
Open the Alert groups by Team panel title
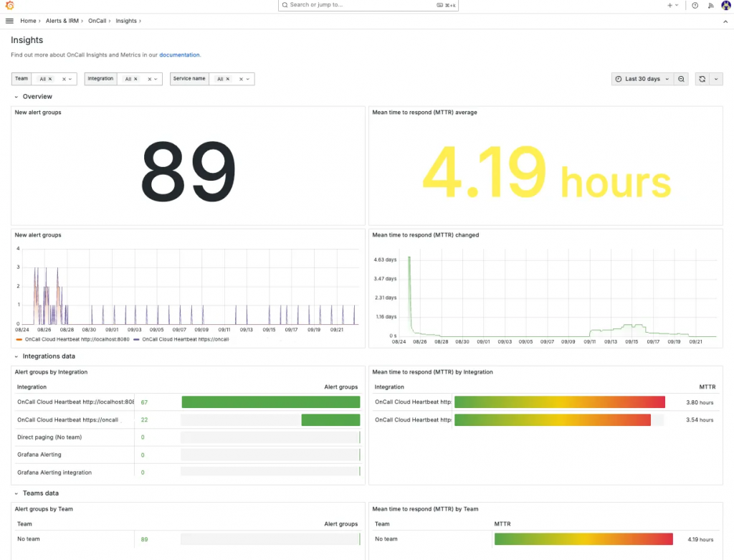coord(44,509)
